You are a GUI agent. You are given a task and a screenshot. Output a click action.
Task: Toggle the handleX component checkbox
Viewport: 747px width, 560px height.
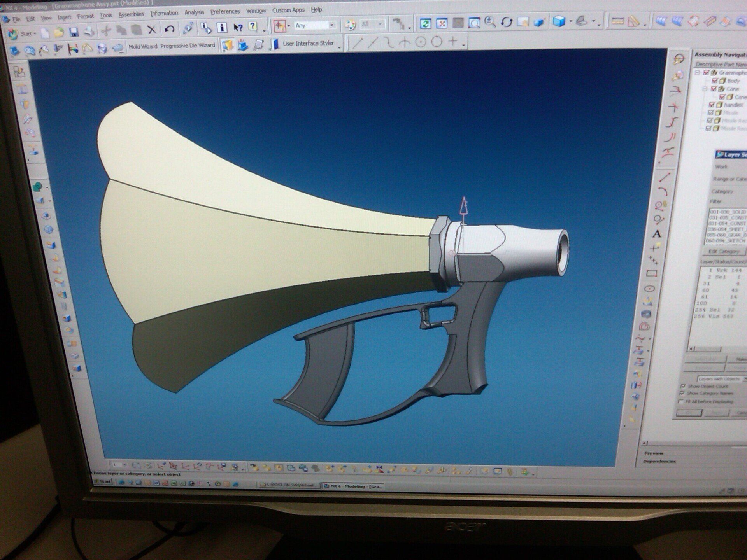point(712,105)
